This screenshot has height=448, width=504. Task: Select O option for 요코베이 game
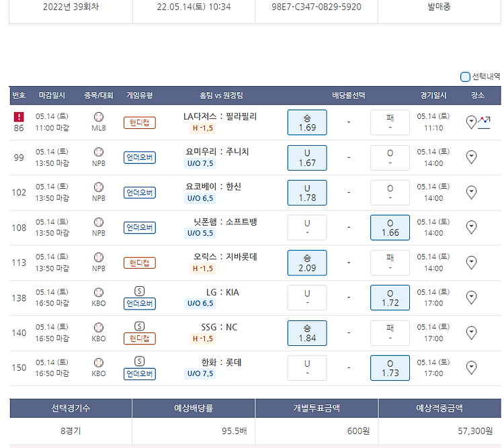(x=390, y=193)
